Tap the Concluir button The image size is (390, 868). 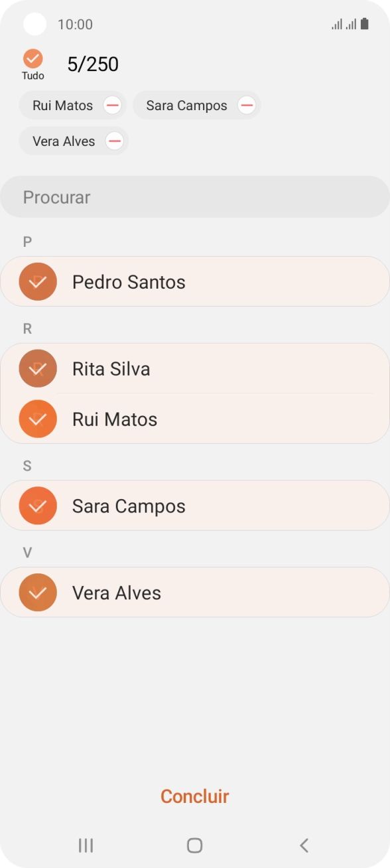pyautogui.click(x=194, y=796)
